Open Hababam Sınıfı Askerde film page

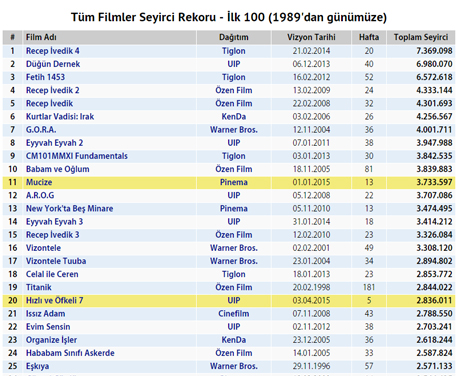(x=70, y=353)
